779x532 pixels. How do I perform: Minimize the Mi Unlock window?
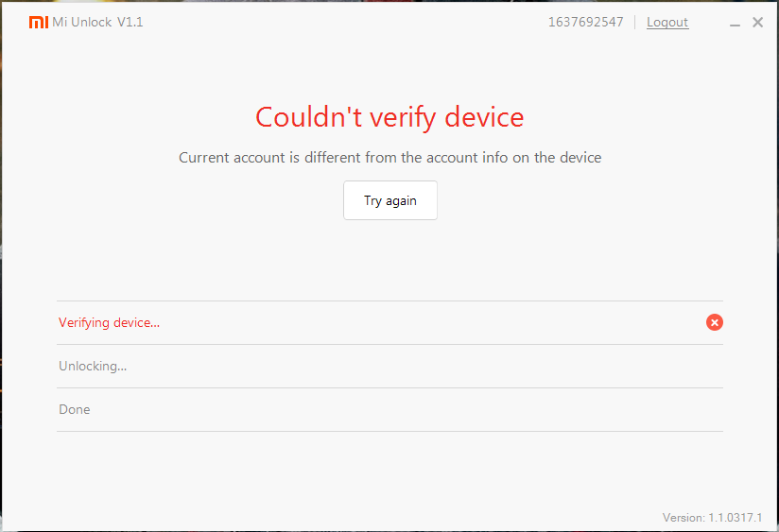pyautogui.click(x=736, y=23)
